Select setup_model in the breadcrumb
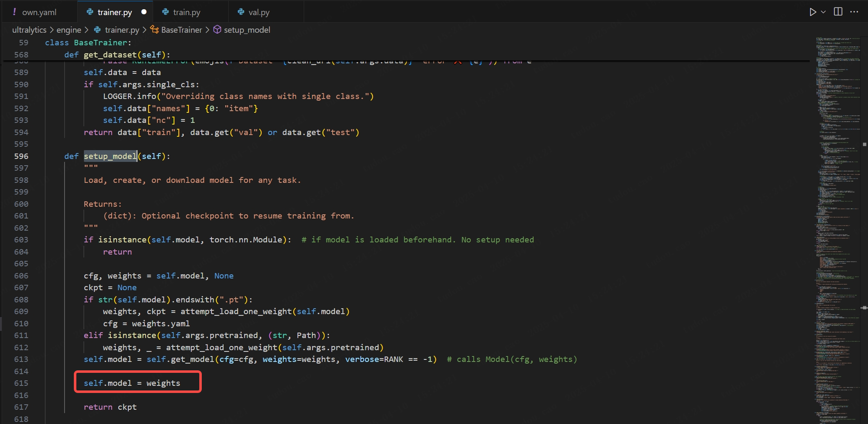This screenshot has width=868, height=424. pyautogui.click(x=247, y=30)
